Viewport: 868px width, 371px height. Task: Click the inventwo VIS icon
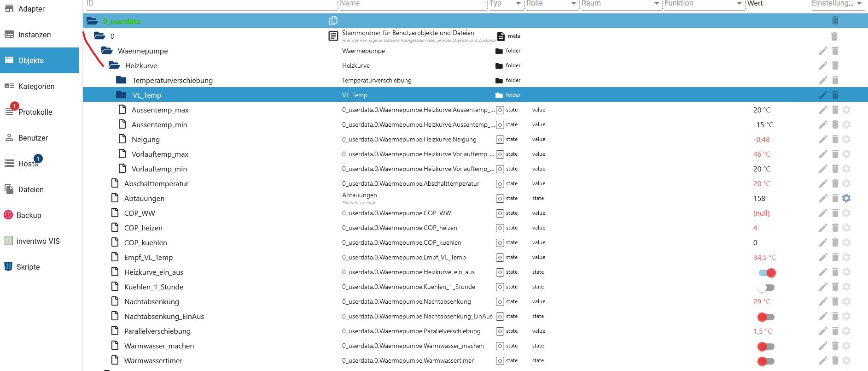click(x=8, y=241)
